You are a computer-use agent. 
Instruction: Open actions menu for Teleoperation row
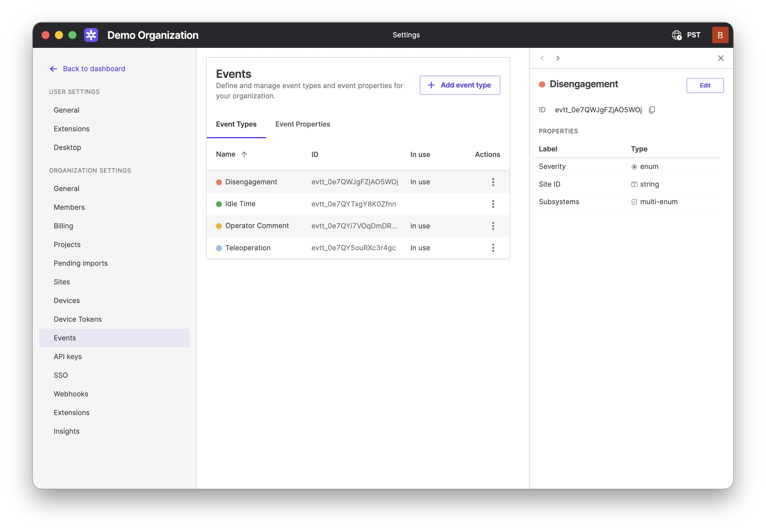click(493, 248)
